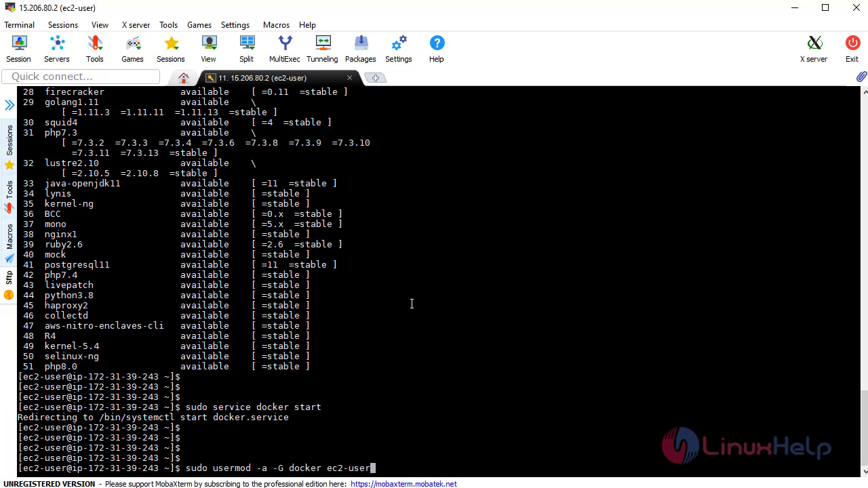
Task: Open a new terminal tab
Action: tap(376, 78)
